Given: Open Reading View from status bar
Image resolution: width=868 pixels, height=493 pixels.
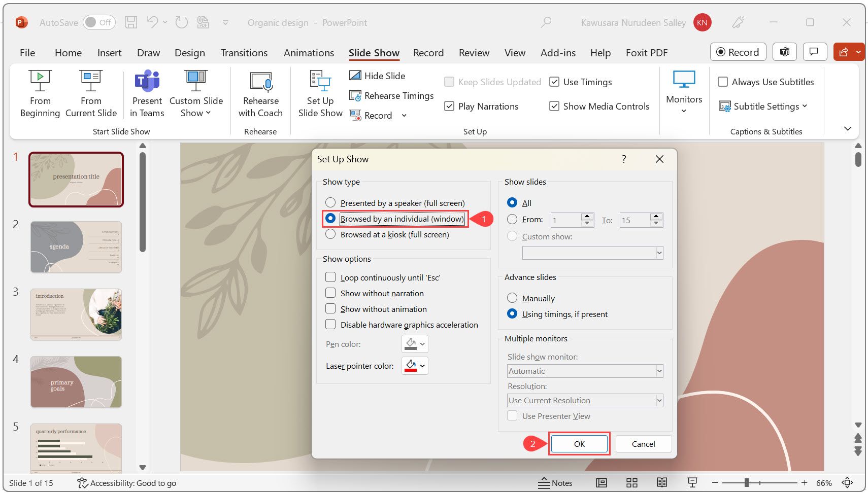Looking at the screenshot, I should pyautogui.click(x=662, y=483).
